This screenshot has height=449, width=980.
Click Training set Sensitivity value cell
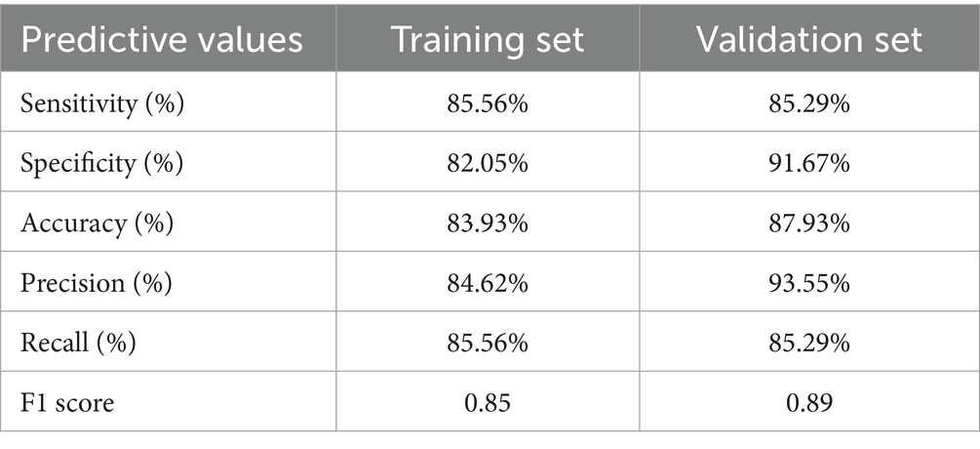coord(488,103)
